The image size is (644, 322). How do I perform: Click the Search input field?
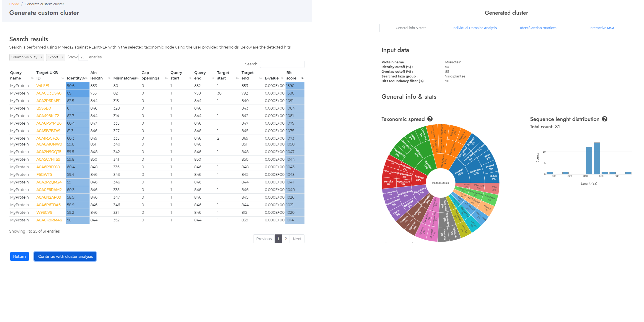282,64
